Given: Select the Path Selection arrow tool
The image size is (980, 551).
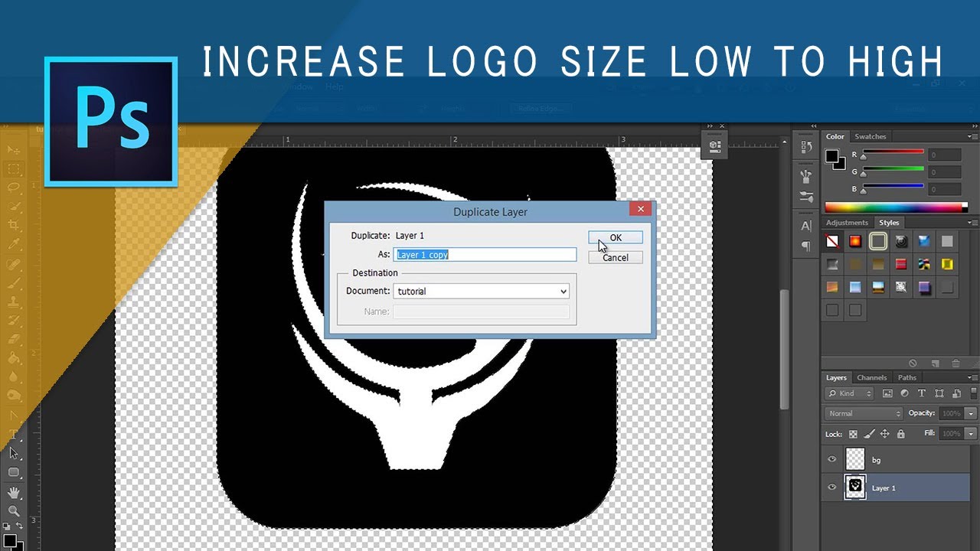Looking at the screenshot, I should [14, 453].
